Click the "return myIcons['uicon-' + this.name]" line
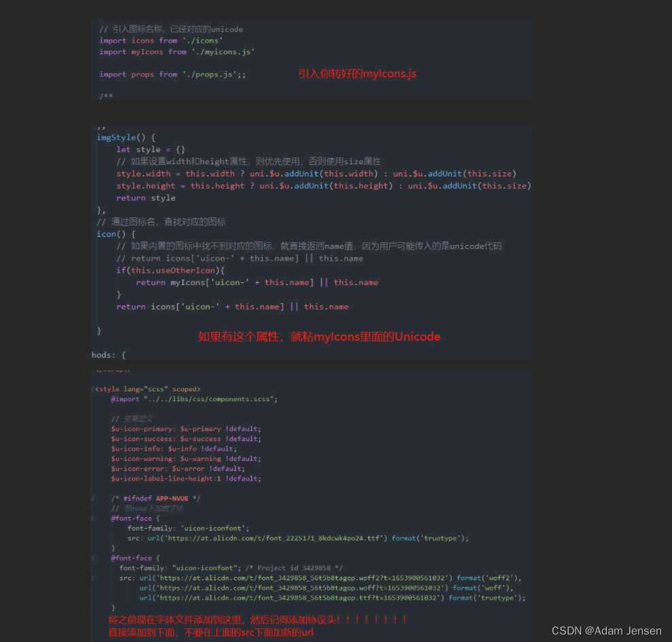 257,282
